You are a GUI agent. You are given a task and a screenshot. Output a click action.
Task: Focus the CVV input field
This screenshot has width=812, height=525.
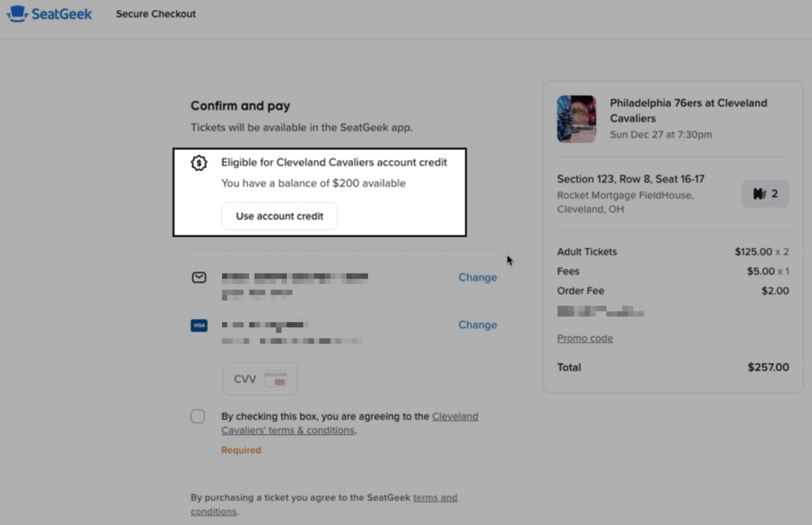coord(246,379)
